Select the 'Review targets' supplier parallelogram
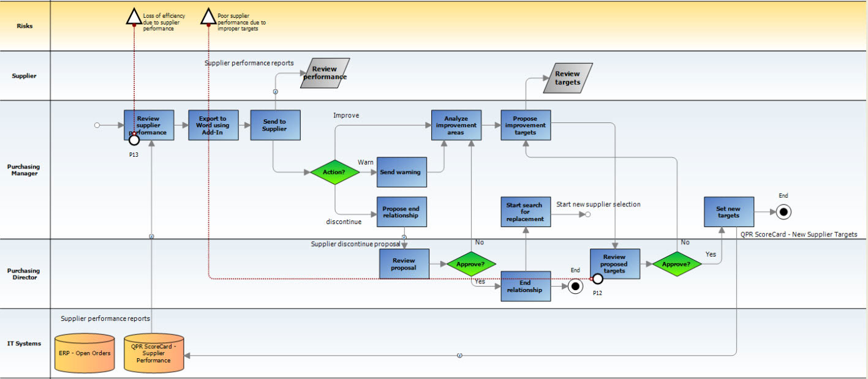This screenshot has width=868, height=379. pyautogui.click(x=568, y=78)
